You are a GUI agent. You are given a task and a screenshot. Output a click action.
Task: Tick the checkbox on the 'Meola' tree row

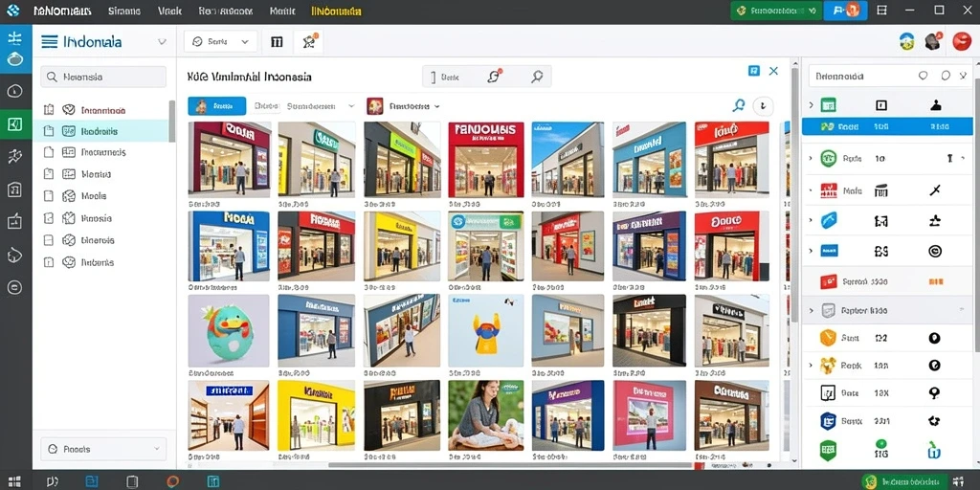49,195
